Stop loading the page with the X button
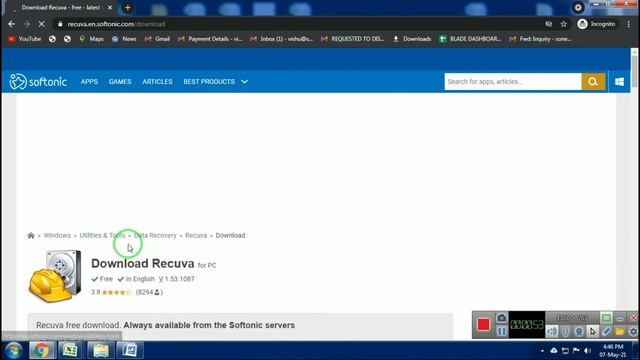The height and width of the screenshot is (360, 640). tap(41, 24)
